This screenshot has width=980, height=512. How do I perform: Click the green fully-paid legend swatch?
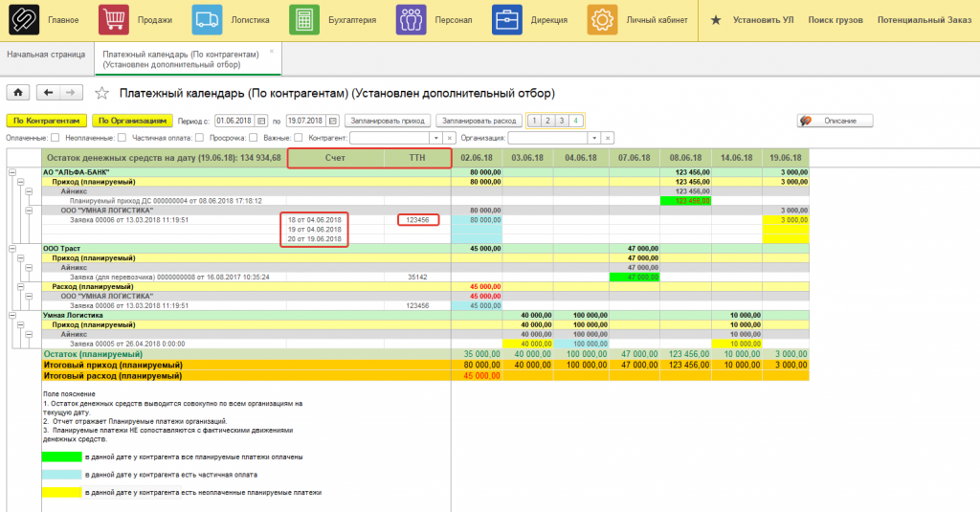[x=62, y=457]
